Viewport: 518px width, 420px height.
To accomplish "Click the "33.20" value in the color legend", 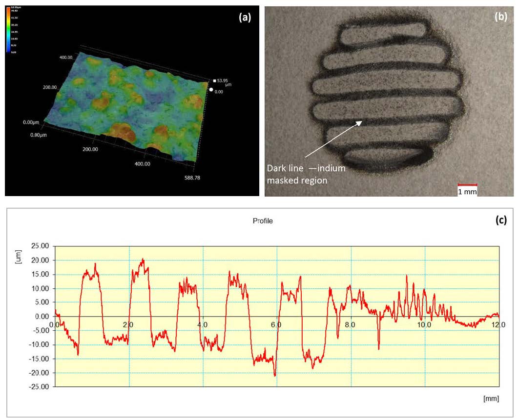I will [x=15, y=25].
